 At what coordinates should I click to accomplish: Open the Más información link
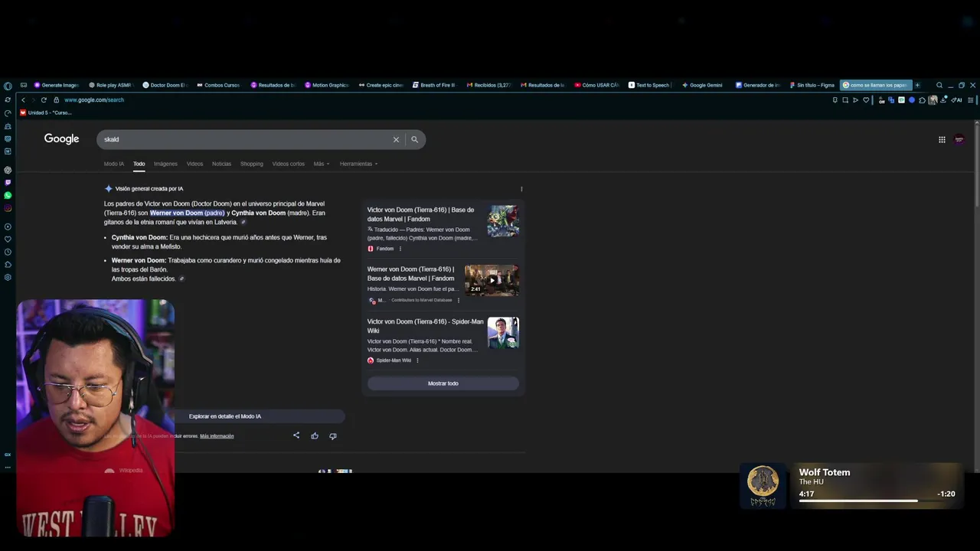coord(217,436)
